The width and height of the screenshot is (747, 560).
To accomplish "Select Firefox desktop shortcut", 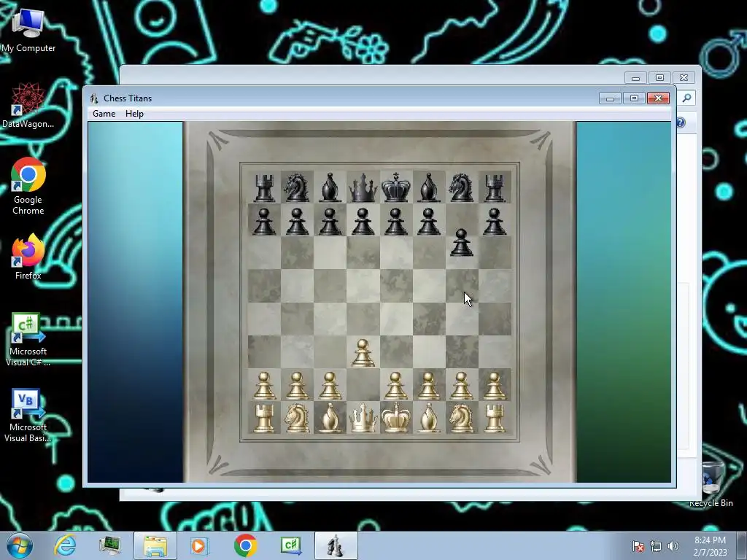I will tap(28, 257).
